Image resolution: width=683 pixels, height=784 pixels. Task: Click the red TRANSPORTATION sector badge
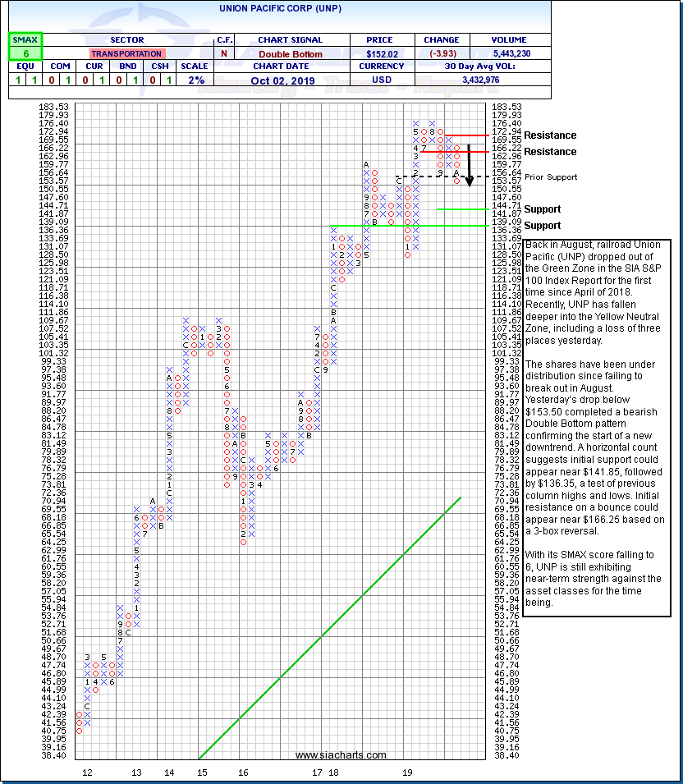coord(126,53)
